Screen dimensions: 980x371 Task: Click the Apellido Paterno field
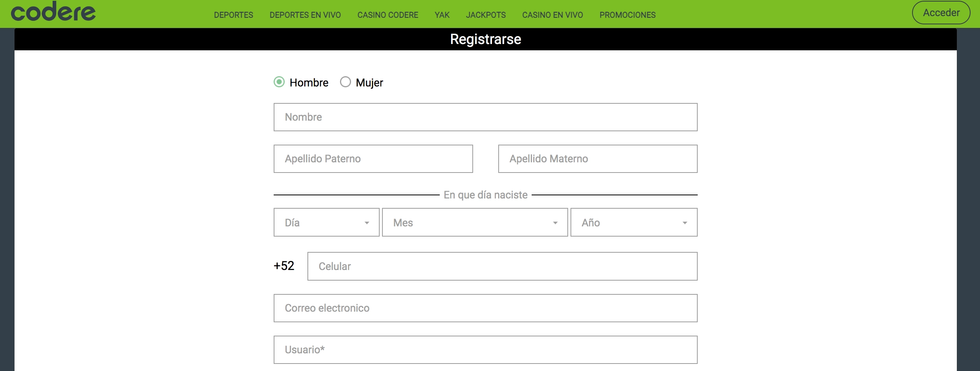click(373, 159)
